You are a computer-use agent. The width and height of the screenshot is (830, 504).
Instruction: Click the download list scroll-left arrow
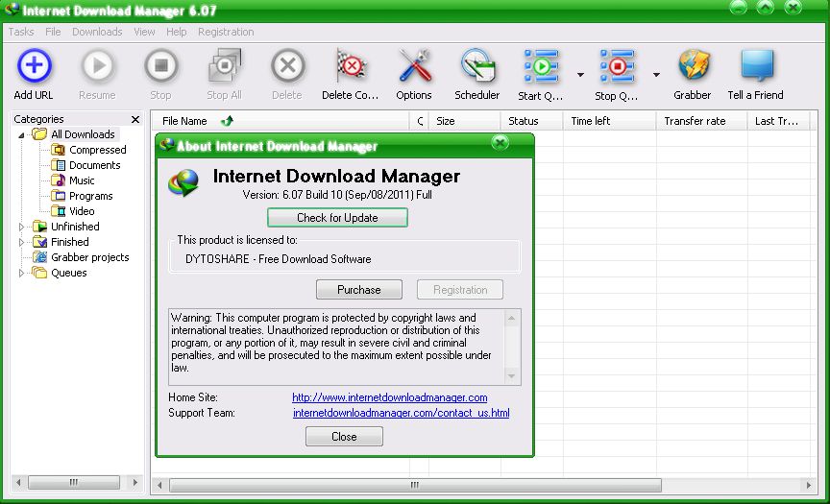159,485
